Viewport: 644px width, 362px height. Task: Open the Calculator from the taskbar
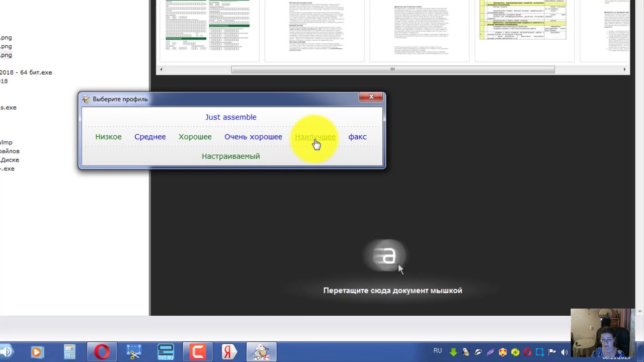[x=69, y=352]
